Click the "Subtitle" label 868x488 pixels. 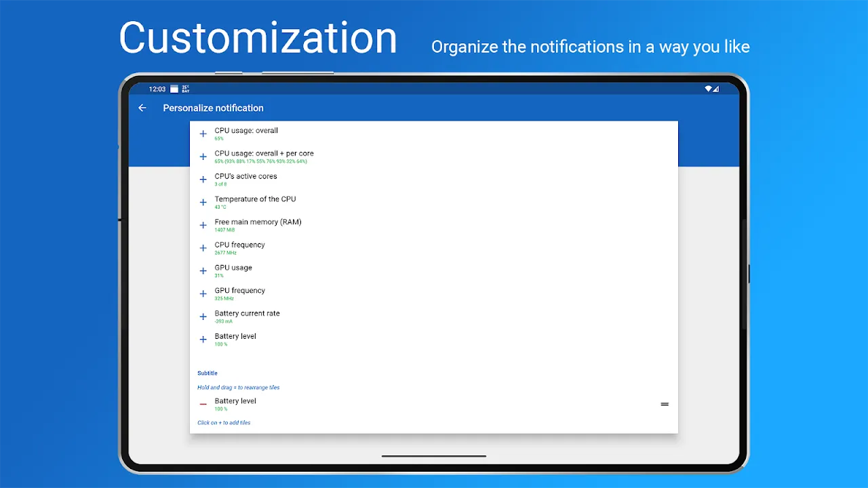207,373
